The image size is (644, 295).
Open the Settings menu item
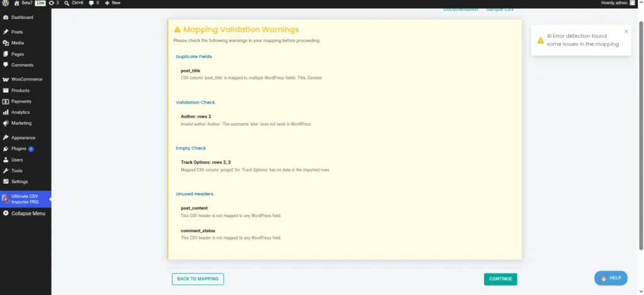[19, 181]
